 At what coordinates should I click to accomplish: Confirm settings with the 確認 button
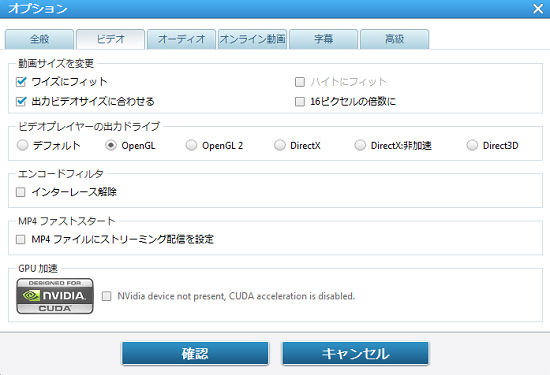click(x=195, y=354)
